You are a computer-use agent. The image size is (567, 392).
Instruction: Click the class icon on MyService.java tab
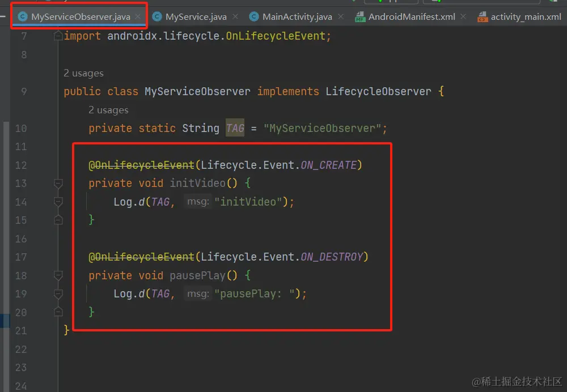click(x=157, y=16)
